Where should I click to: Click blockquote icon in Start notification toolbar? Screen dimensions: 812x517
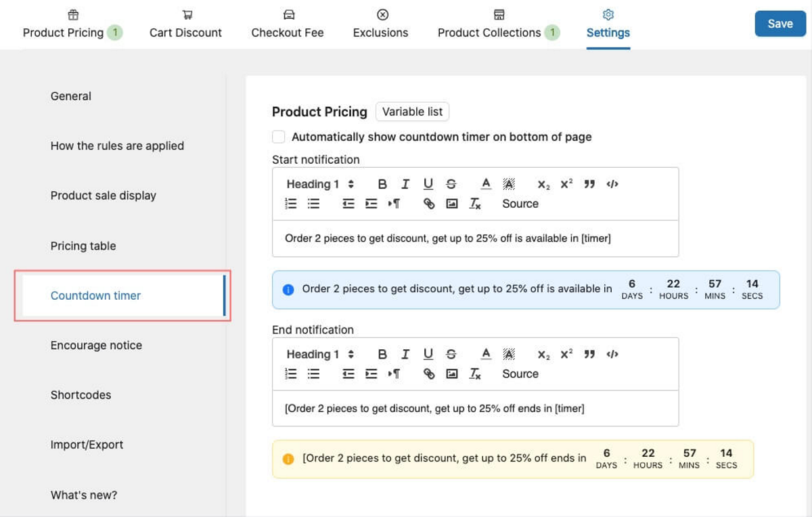click(x=589, y=184)
